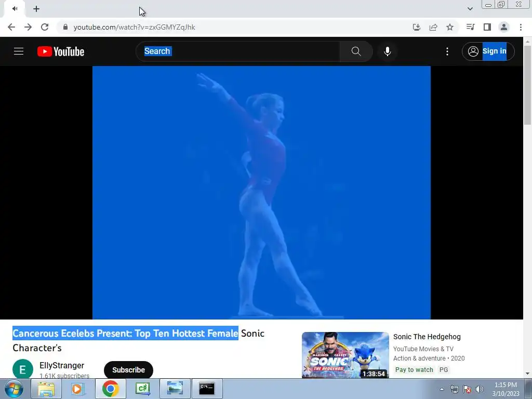
Task: Click the video player to pause
Action: (262, 192)
